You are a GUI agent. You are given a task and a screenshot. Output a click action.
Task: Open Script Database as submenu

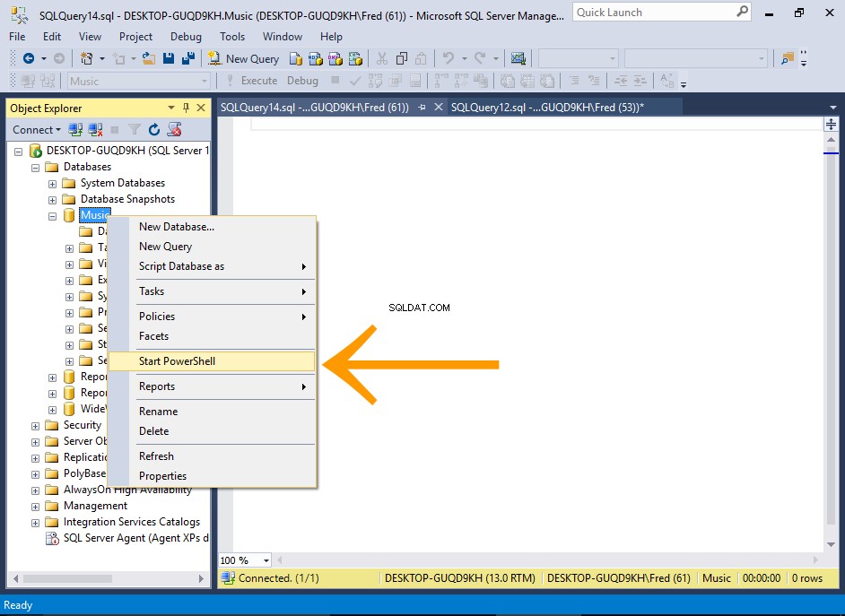pyautogui.click(x=212, y=266)
